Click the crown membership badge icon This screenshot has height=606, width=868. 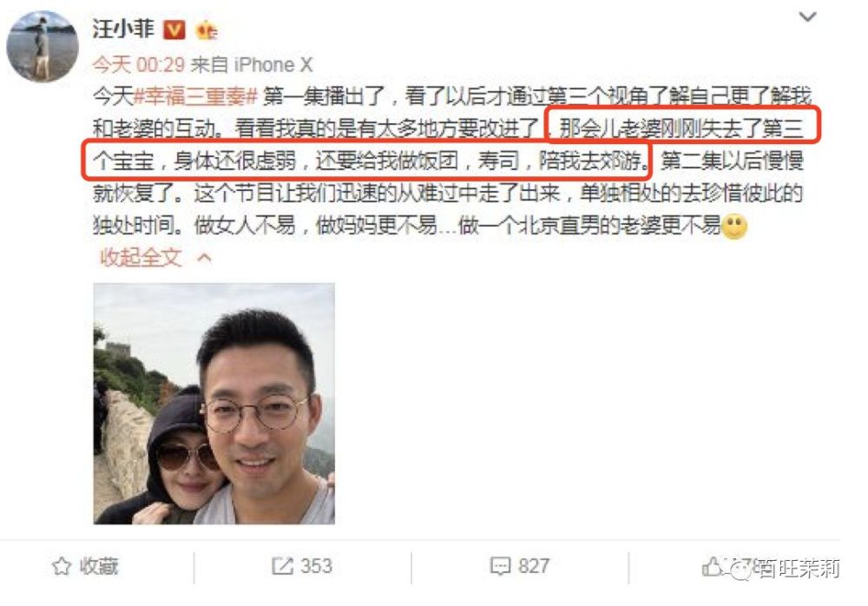[x=207, y=30]
